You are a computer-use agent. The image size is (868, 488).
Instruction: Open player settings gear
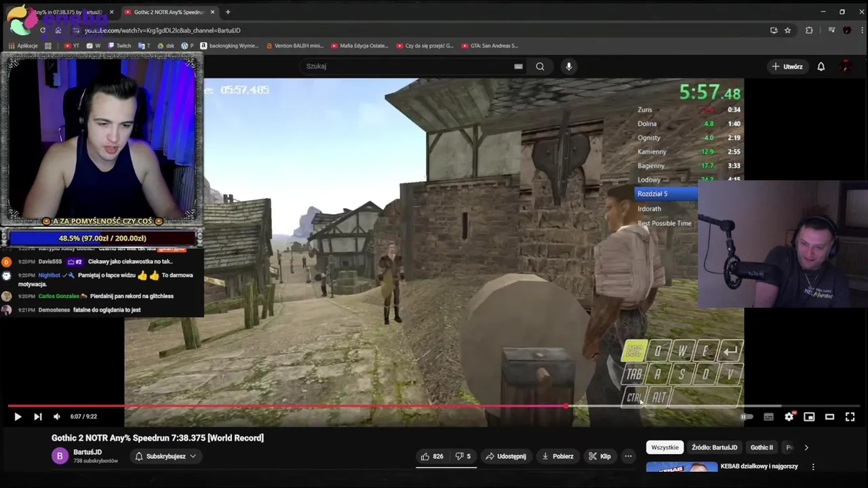[x=789, y=417]
